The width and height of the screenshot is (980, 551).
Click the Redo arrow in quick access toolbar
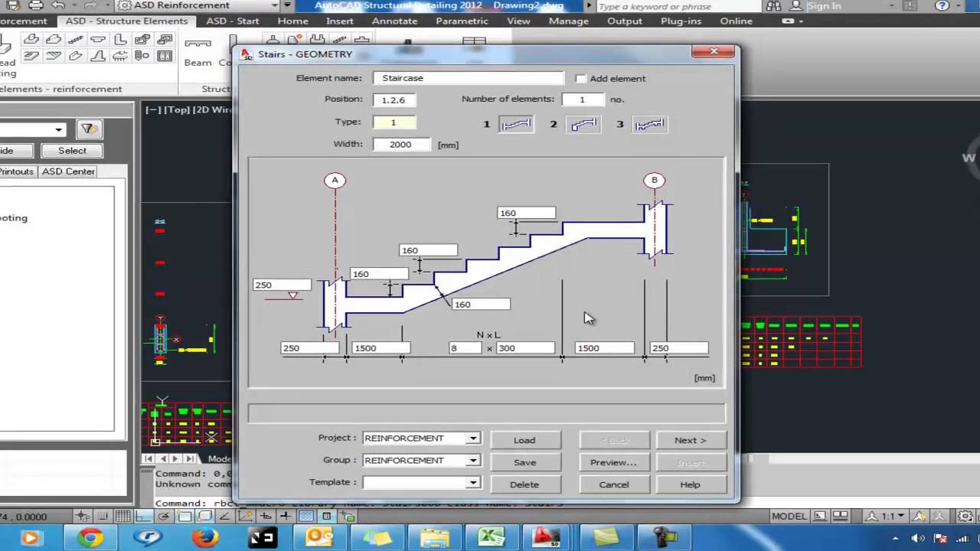pos(90,5)
